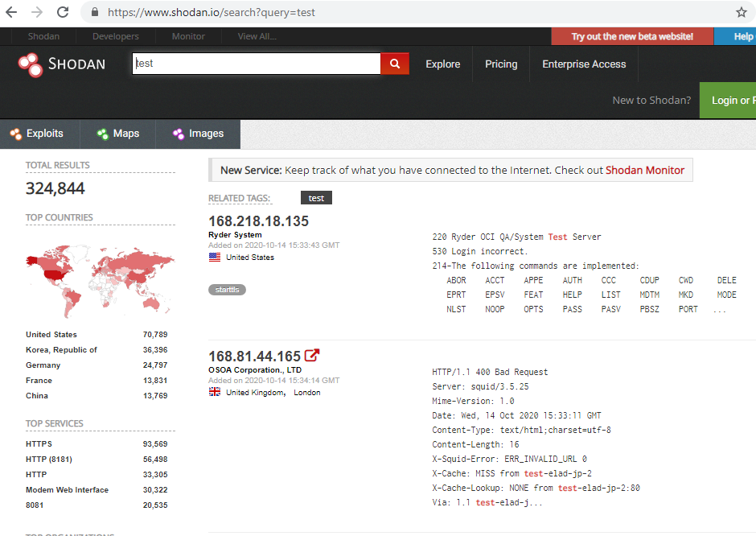Click the 'HTTP/1.1 400 Bad Request' line
This screenshot has height=536, width=756.
tap(490, 372)
